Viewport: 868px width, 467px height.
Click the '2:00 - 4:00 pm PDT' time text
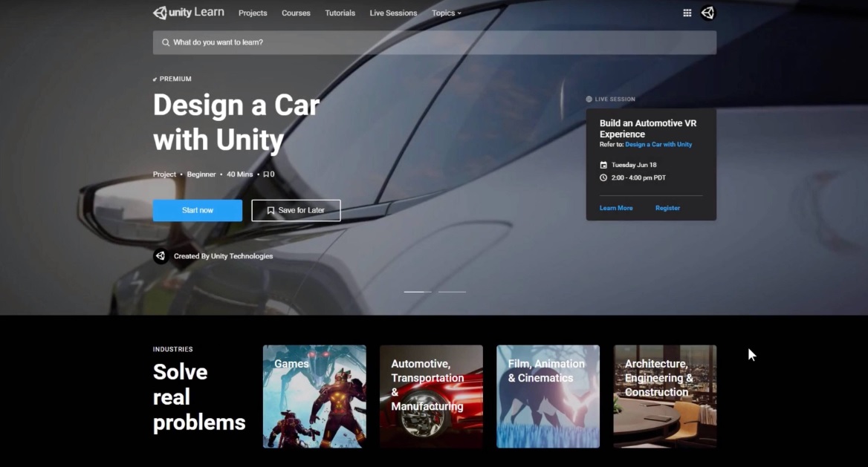click(x=638, y=177)
